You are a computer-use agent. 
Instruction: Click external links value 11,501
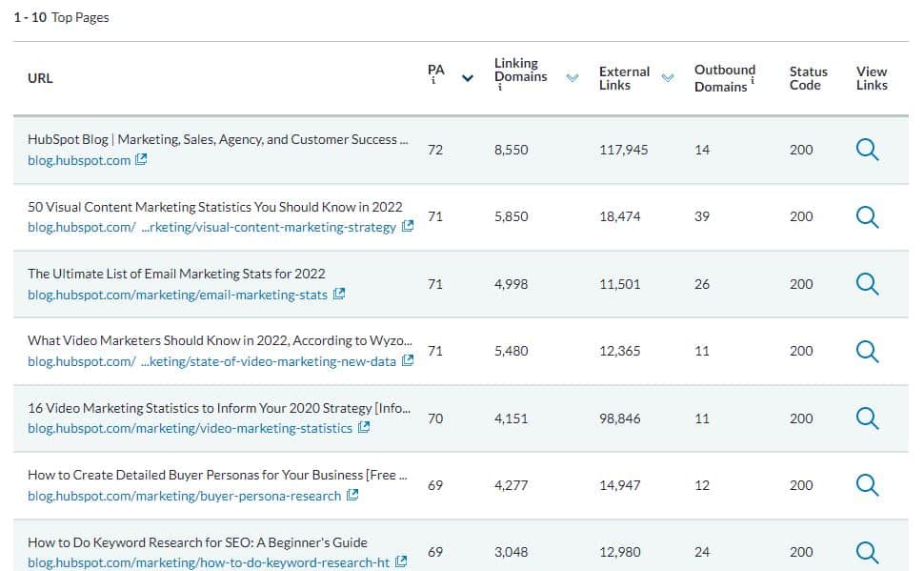coord(619,284)
